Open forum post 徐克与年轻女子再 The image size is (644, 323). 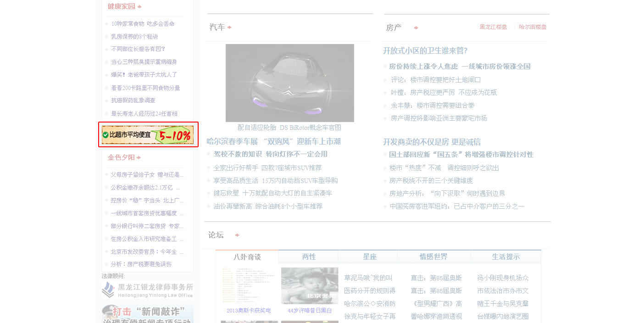tap(370, 317)
